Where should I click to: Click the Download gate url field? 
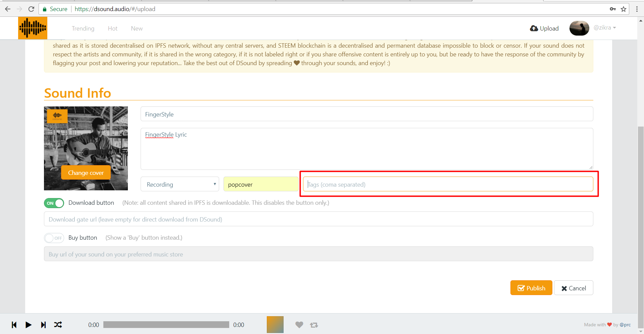point(318,219)
